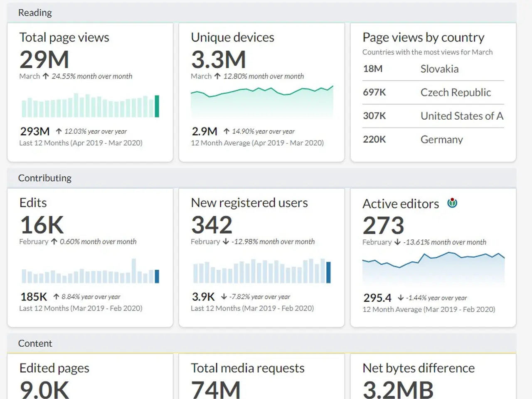Open the Unique devices metric
The height and width of the screenshot is (399, 532).
(232, 37)
